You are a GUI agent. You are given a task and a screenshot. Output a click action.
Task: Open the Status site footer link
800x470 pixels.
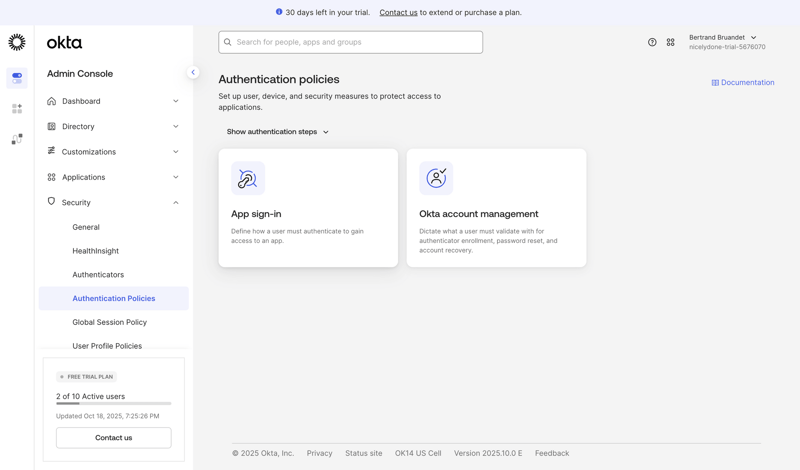click(364, 453)
